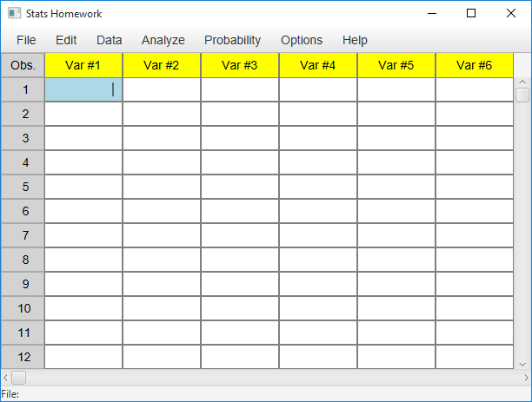This screenshot has height=402, width=532.
Task: Click the Var #2 cell in row 1
Action: pos(162,89)
